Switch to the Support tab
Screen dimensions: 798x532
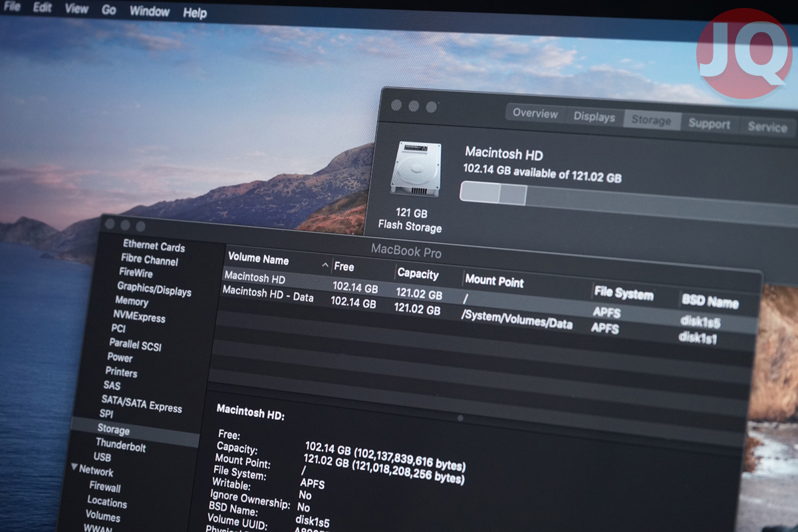point(709,124)
